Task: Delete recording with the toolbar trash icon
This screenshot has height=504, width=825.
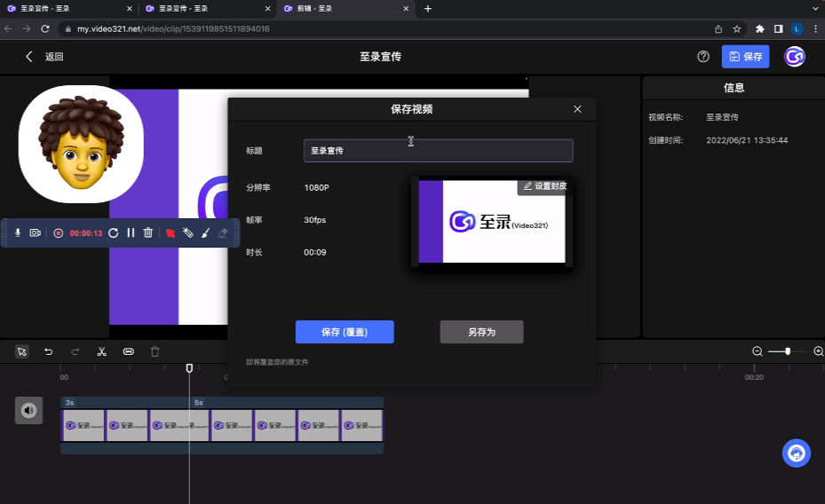Action: [148, 232]
